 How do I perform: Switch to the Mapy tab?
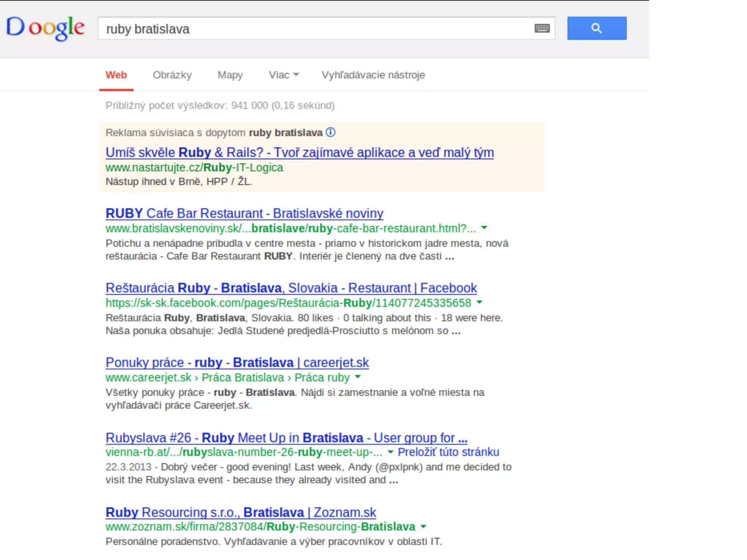point(230,75)
